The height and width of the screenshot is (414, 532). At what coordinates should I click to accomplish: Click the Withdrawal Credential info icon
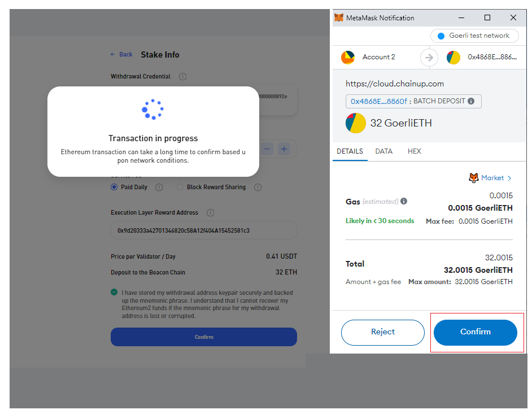pos(183,77)
